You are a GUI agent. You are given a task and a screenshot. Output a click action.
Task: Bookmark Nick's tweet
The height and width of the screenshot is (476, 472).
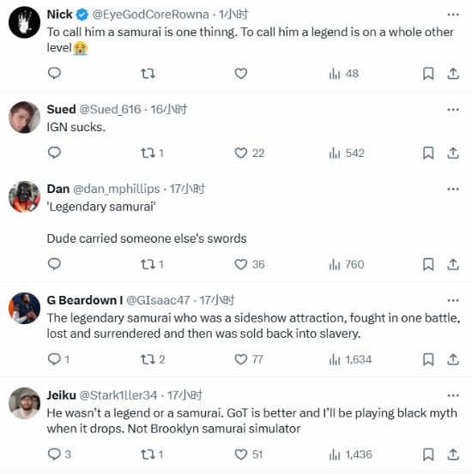(x=428, y=74)
